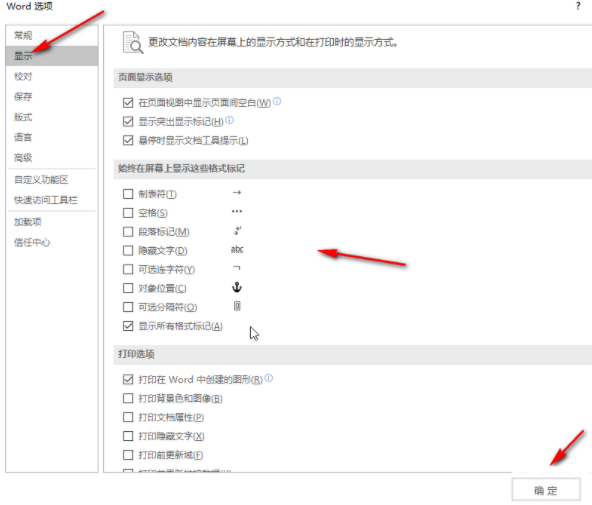The image size is (592, 505).
Task: Enable 可选连字符 display
Action: tap(128, 269)
